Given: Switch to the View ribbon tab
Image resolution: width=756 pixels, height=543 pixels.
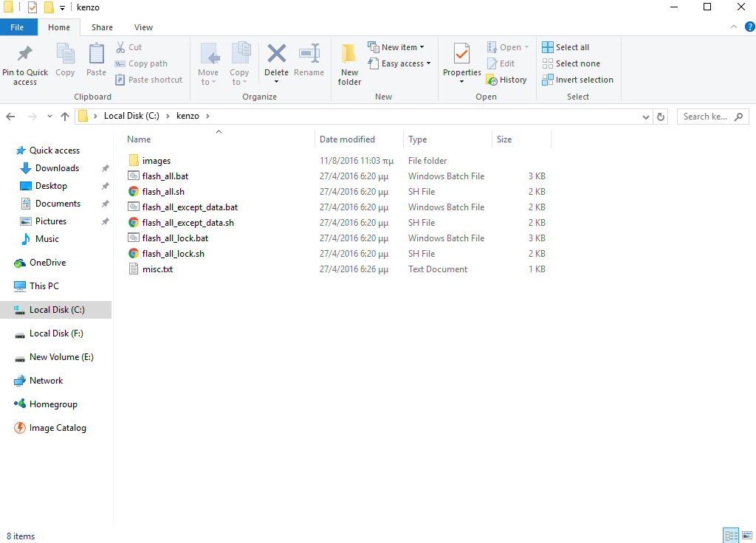Looking at the screenshot, I should click(x=143, y=27).
